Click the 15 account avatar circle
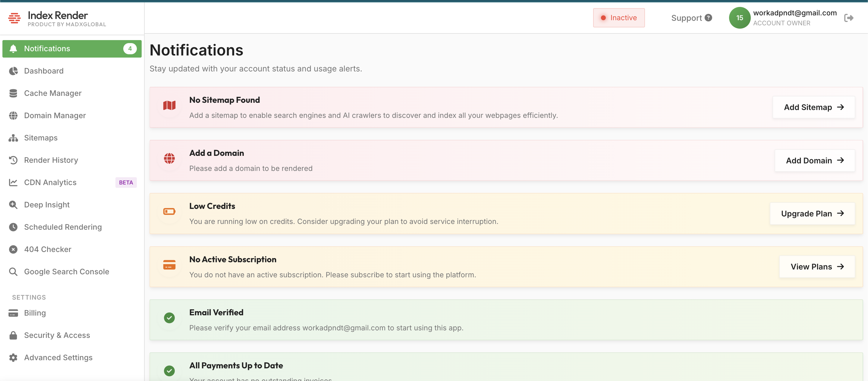This screenshot has width=868, height=381. pos(739,18)
